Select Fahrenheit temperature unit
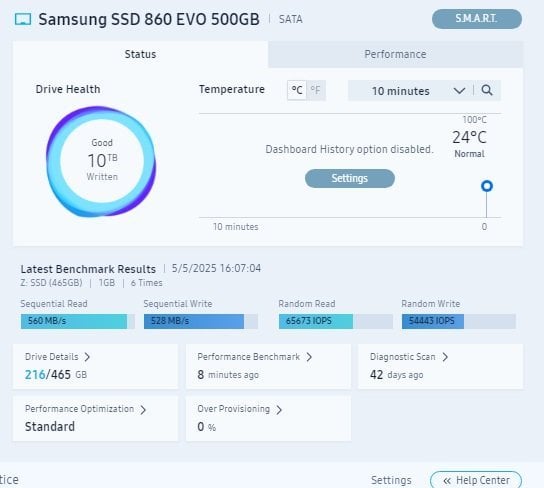 pyautogui.click(x=316, y=91)
